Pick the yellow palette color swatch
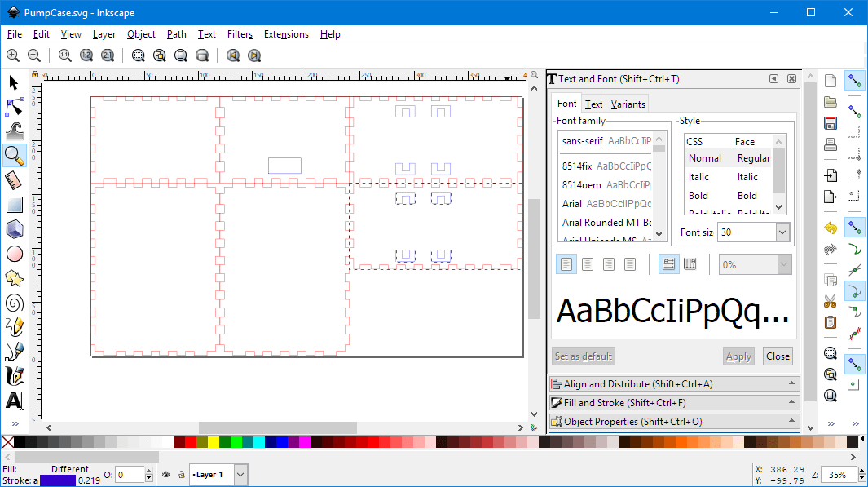This screenshot has height=487, width=868. [x=213, y=441]
